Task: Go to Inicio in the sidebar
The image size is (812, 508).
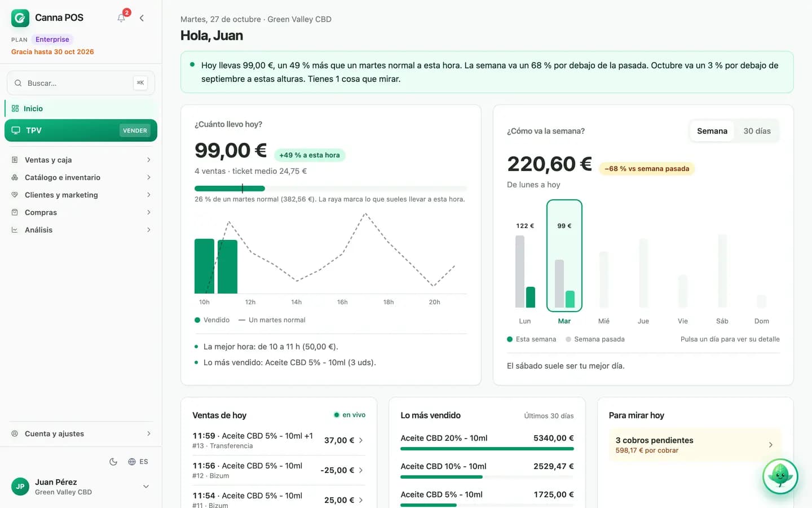Action: 81,108
